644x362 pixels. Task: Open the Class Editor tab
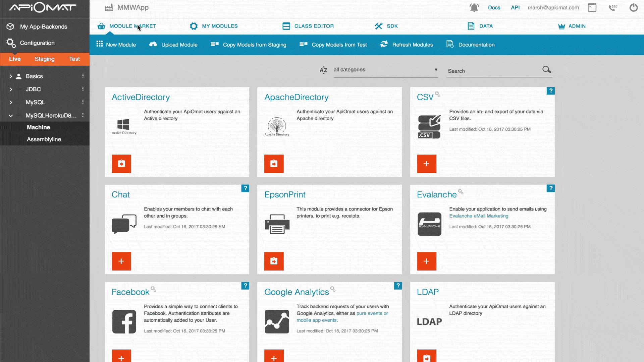tap(308, 26)
